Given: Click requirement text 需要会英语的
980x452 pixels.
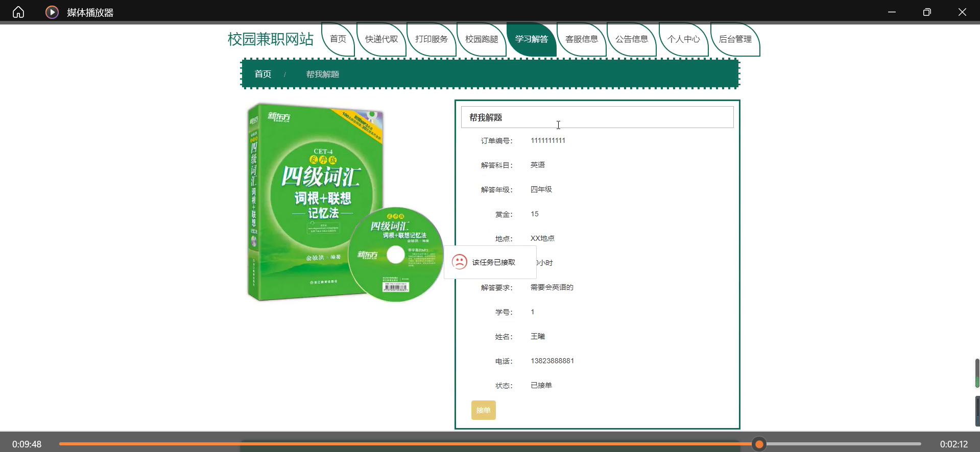Looking at the screenshot, I should click(x=552, y=287).
